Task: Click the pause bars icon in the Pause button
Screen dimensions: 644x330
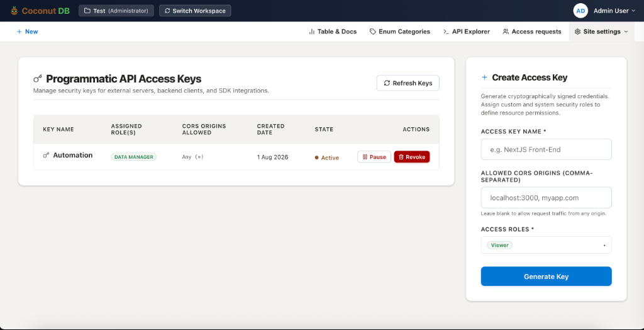Action: 365,157
